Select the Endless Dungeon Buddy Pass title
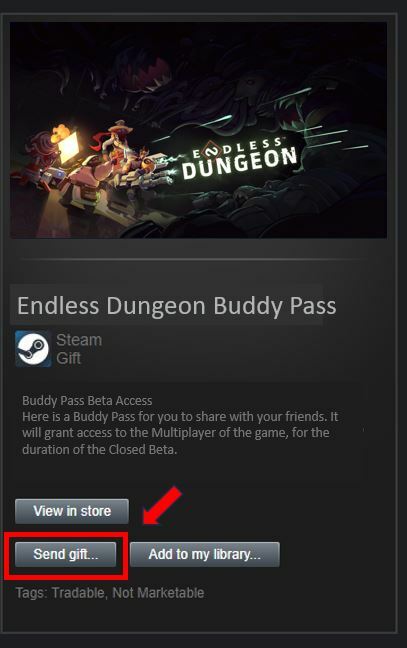This screenshot has height=648, width=407. 177,305
